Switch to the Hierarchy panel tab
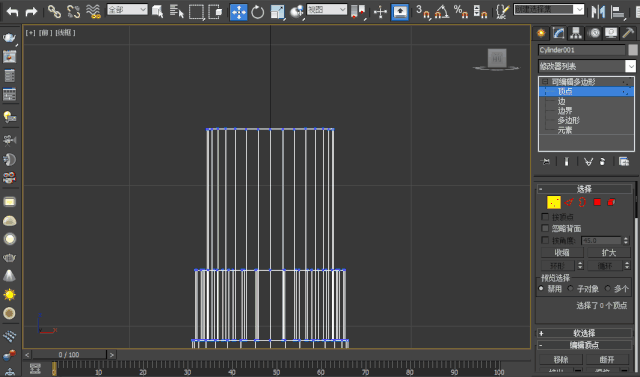640x377 pixels. point(576,33)
